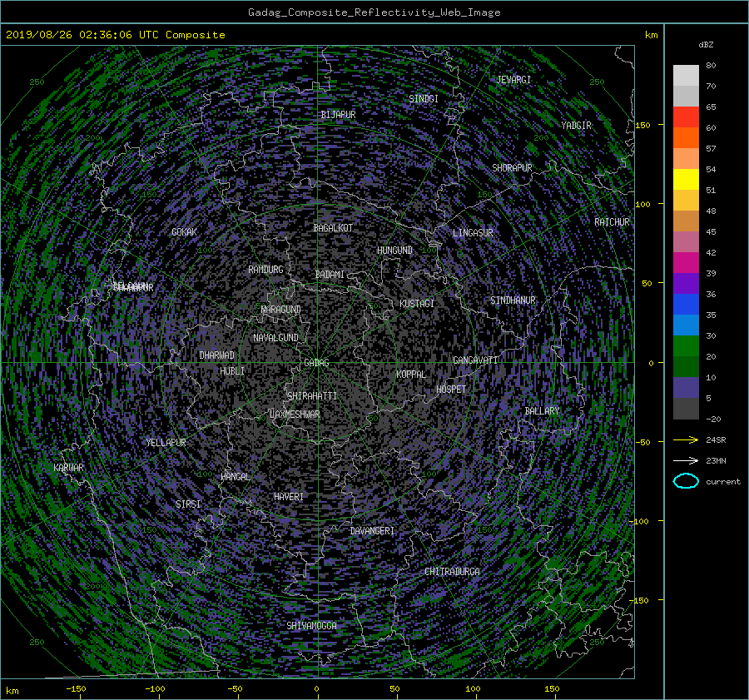Click the SHIVAMOGGA city label
Viewport: 749px width, 700px height.
click(311, 625)
